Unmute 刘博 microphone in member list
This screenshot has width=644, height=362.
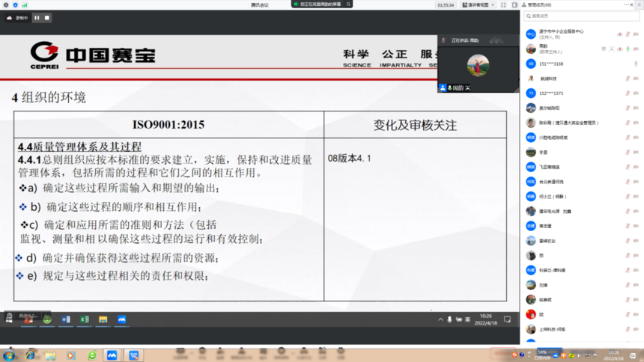628,285
